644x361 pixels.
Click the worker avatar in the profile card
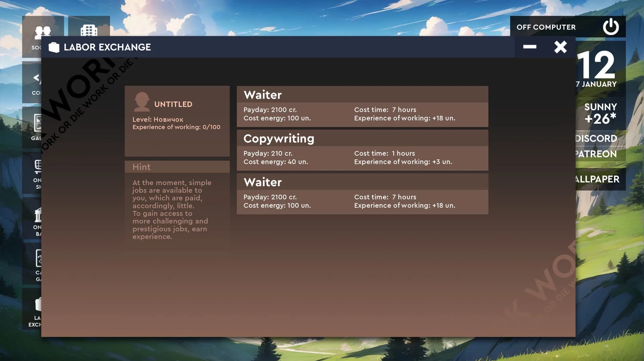(142, 101)
